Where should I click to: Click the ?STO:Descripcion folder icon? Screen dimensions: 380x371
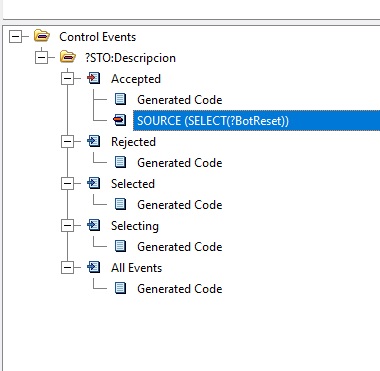[x=68, y=57]
